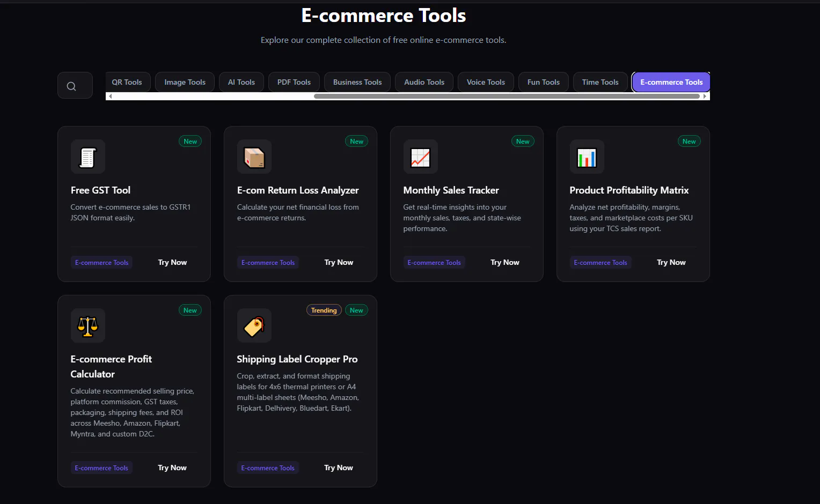Switch to the Image Tools tab
The width and height of the screenshot is (820, 504).
click(185, 82)
